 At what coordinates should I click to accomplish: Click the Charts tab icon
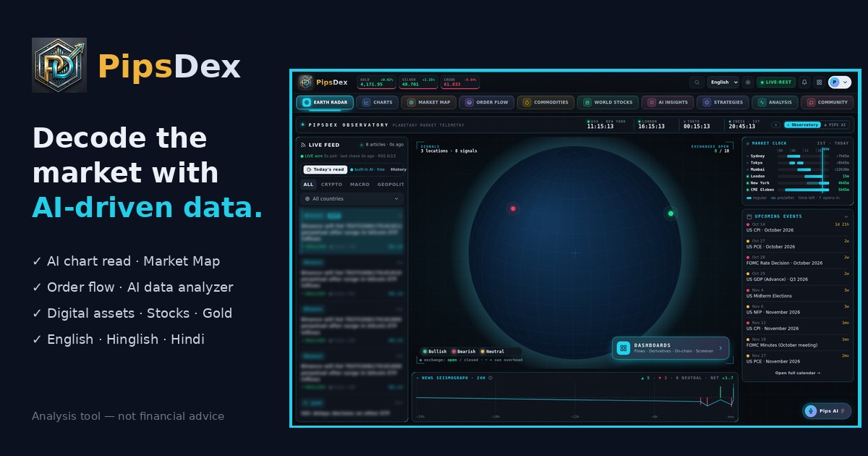click(x=366, y=103)
